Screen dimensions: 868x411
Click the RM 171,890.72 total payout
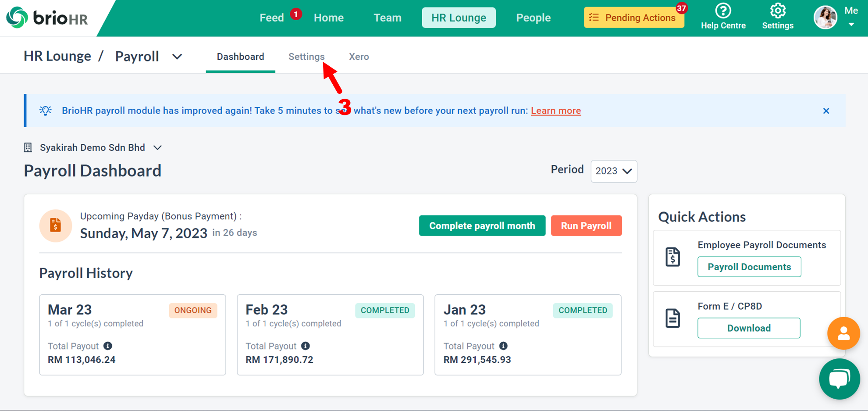[x=279, y=360]
